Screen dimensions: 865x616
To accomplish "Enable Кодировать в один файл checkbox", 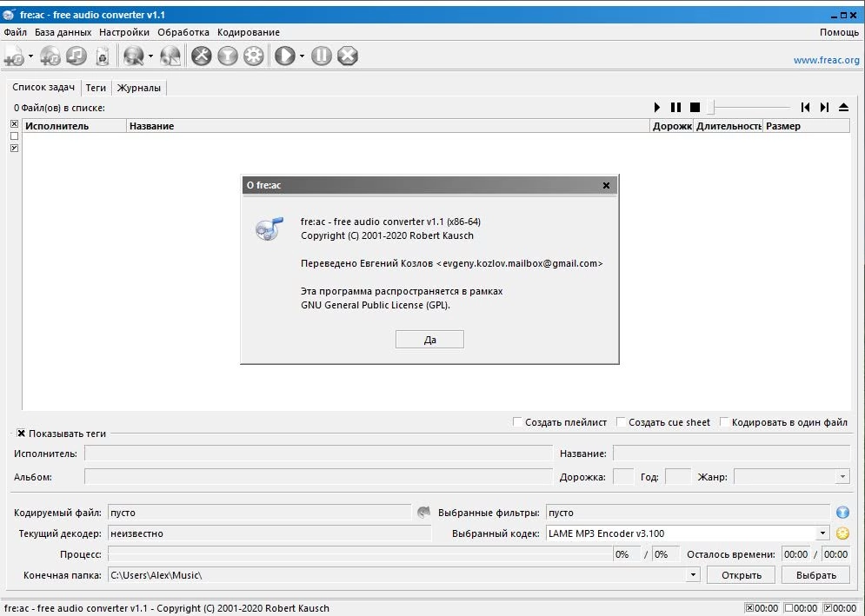I will tap(724, 422).
